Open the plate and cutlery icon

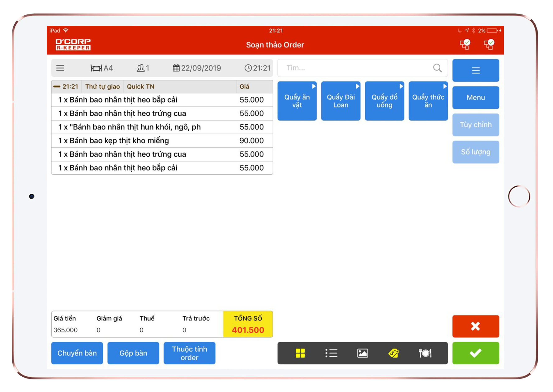[425, 353]
